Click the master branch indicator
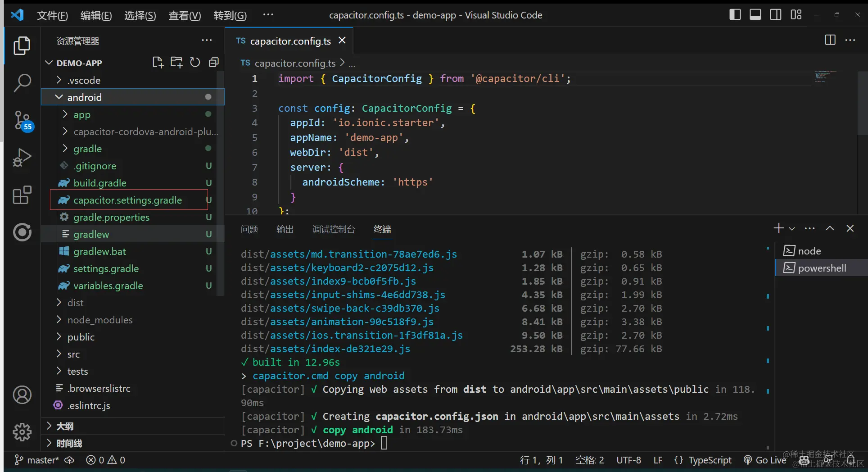 [x=37, y=460]
